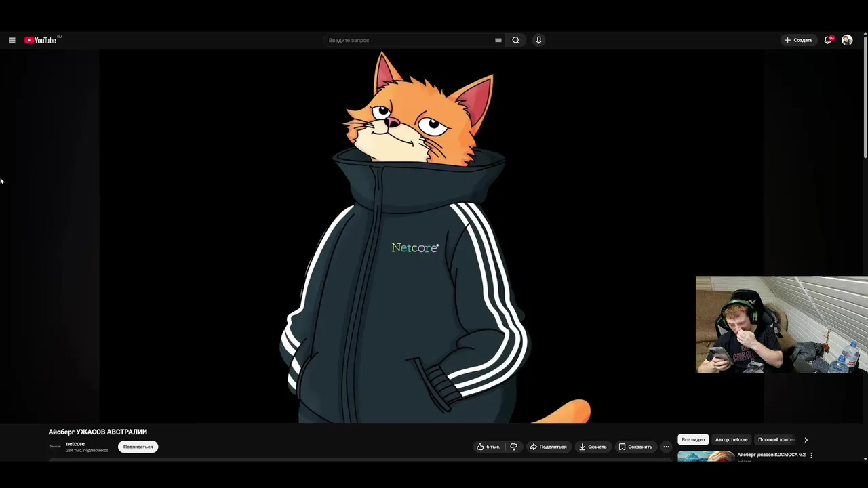Click the 'Сохранить' save button
868x488 pixels.
coord(635,447)
